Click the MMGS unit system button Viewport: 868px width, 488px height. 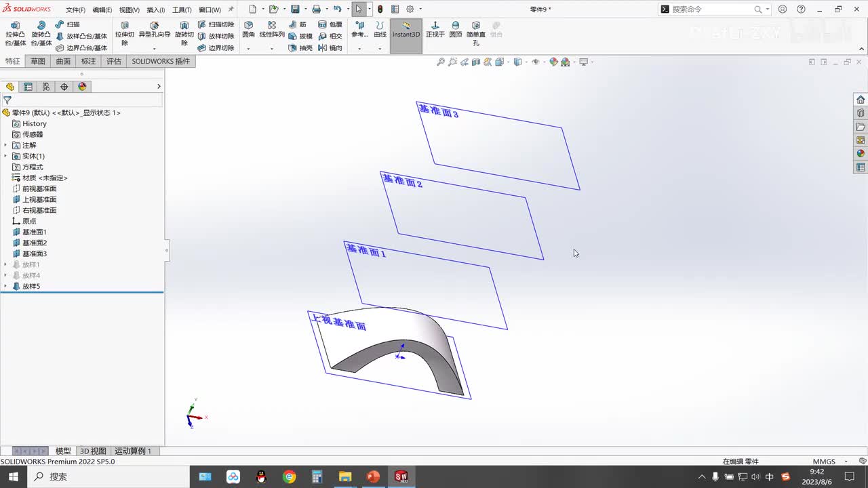tap(825, 462)
